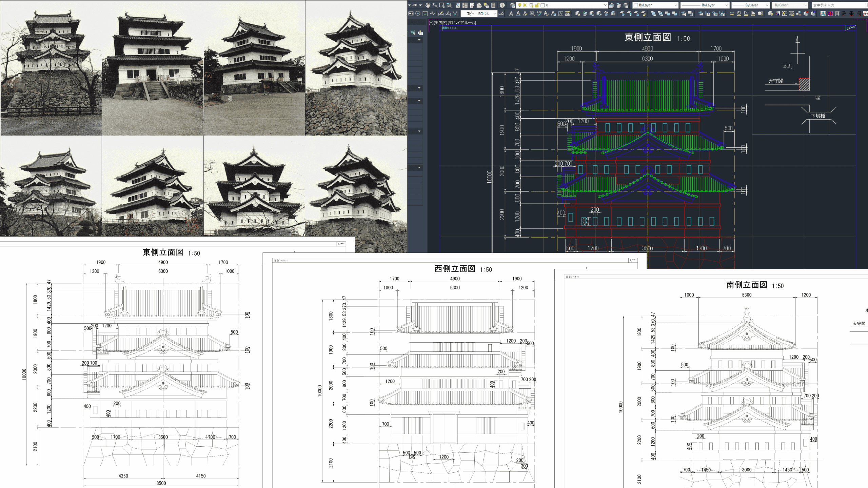Toggle layer lock padlock icon
The height and width of the screenshot is (488, 868).
coord(537,5)
